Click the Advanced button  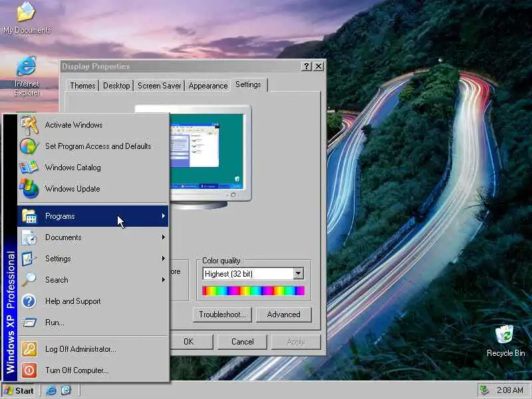(284, 315)
